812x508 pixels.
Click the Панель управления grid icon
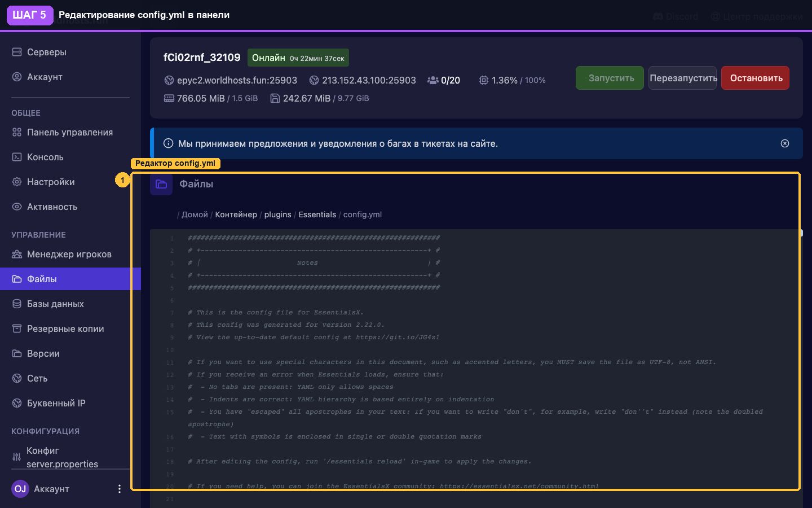click(x=17, y=132)
